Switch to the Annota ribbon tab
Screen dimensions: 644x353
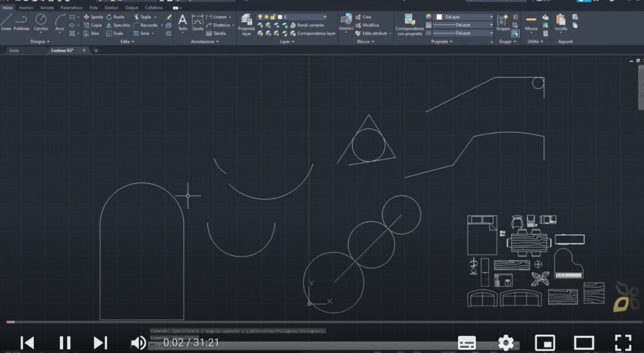tap(47, 8)
